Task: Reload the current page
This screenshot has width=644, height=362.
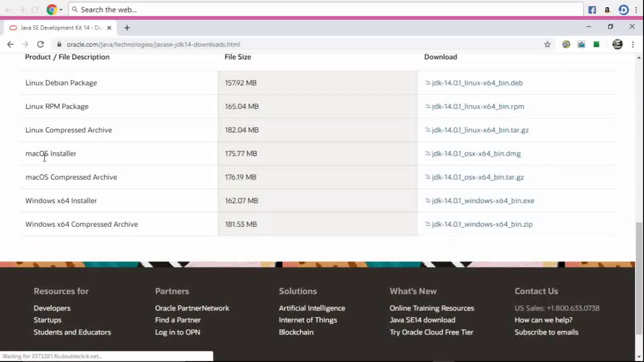Action: [x=40, y=44]
